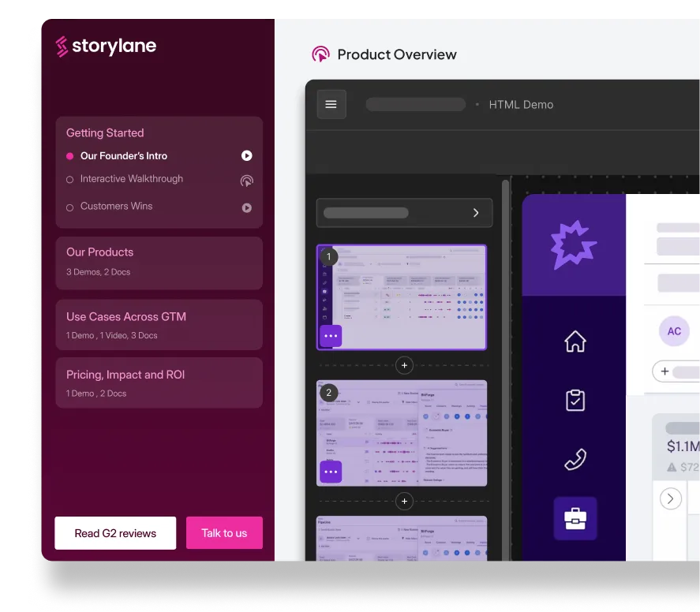Play Our Founder's Intro video icon
The width and height of the screenshot is (700, 612).
pos(246,155)
